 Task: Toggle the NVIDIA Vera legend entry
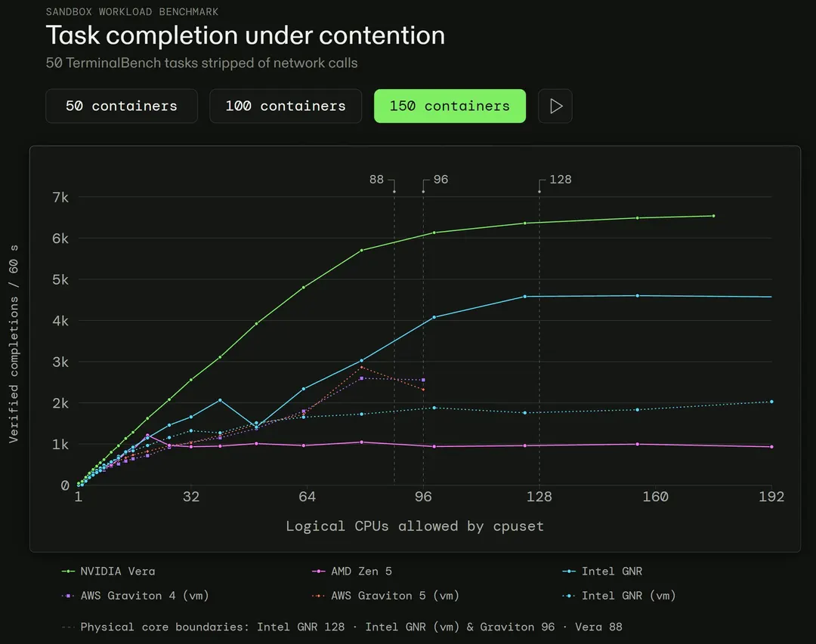point(108,572)
